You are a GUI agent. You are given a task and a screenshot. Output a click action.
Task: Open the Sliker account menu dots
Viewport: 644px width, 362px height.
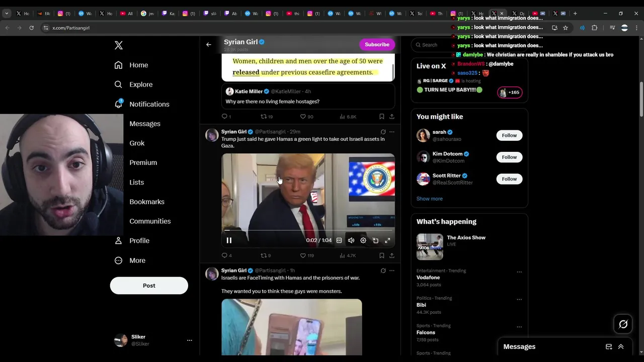coord(190,340)
